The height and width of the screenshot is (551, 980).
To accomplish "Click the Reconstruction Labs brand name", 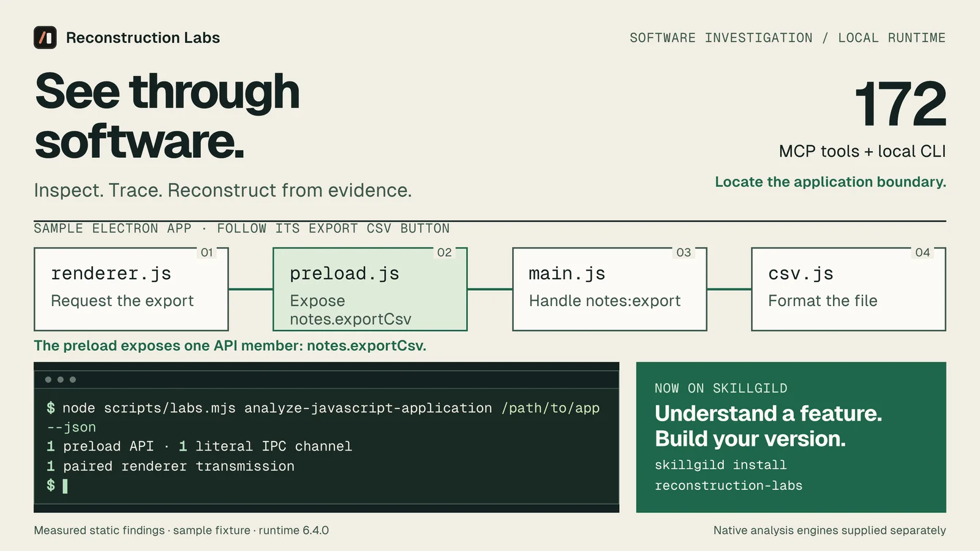I will point(143,38).
